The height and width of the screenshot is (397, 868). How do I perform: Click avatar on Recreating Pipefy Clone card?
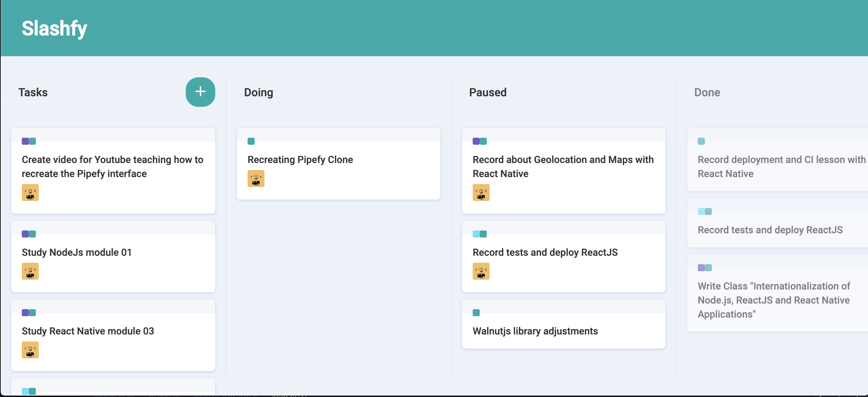click(256, 178)
